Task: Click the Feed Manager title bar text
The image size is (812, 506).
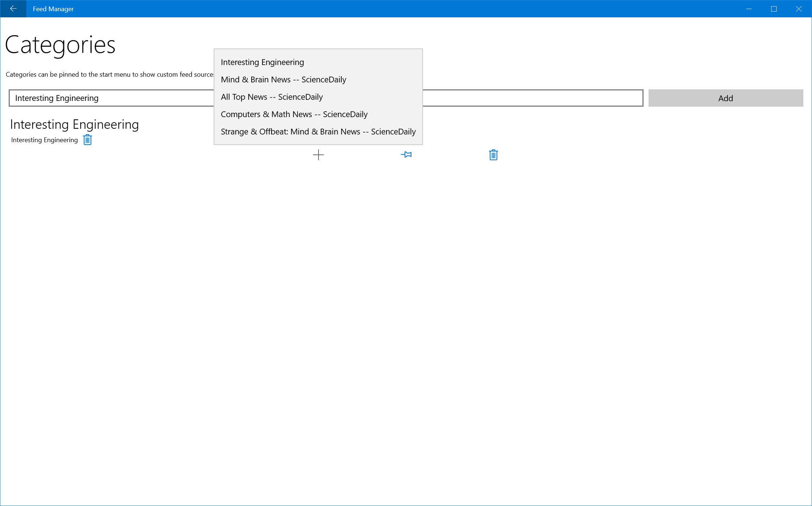Action: (x=53, y=9)
